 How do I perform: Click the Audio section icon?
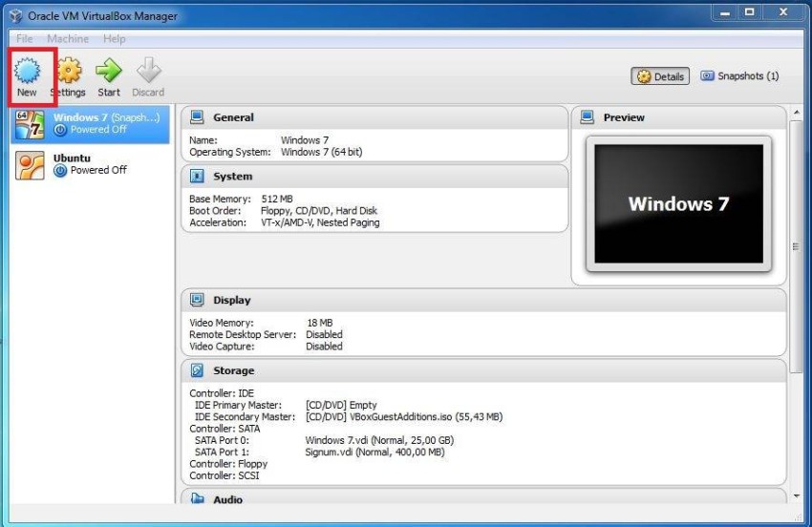click(197, 498)
